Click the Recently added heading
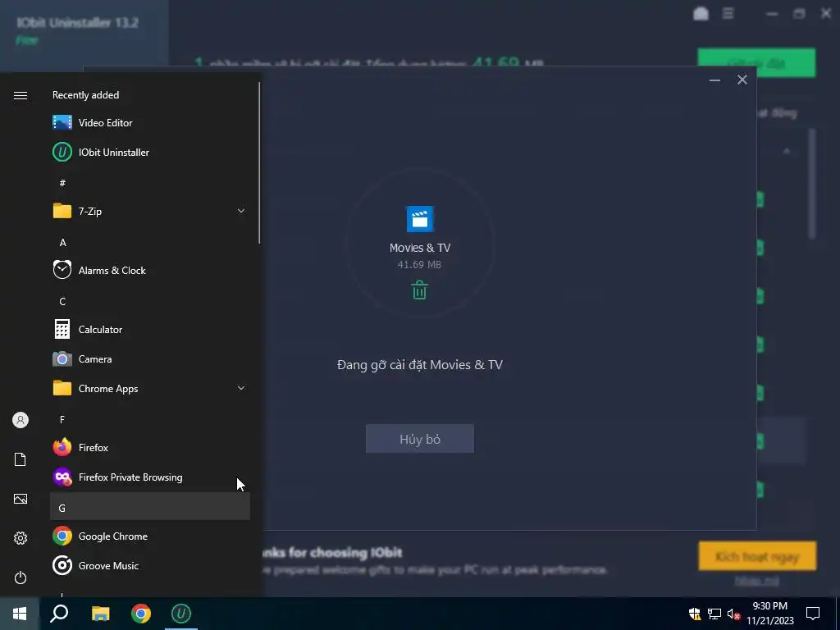Viewport: 840px width, 630px height. [85, 95]
